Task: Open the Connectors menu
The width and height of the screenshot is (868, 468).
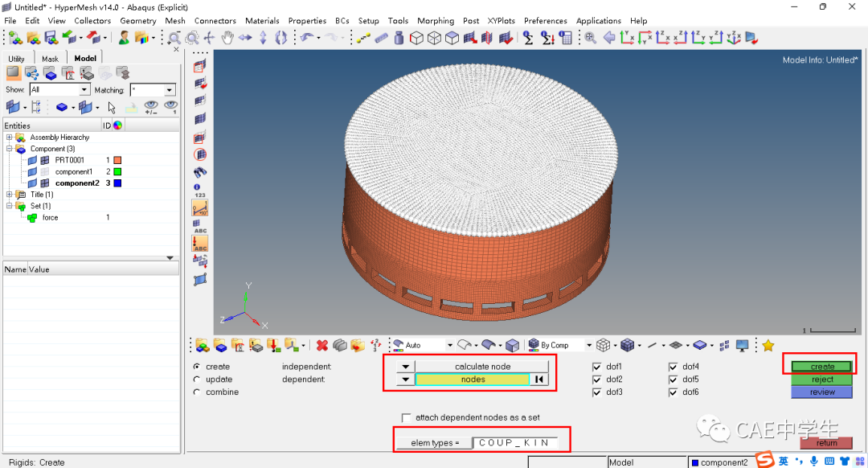Action: tap(215, 21)
